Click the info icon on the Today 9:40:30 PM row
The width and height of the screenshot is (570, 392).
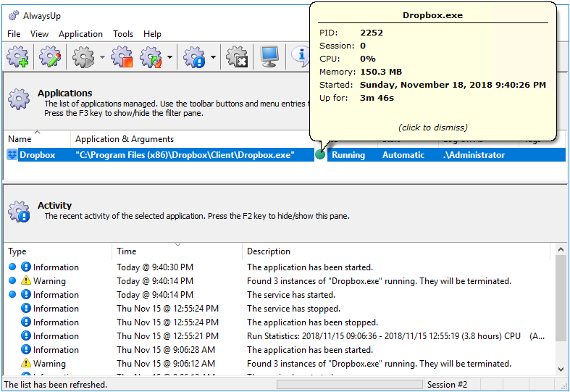click(x=26, y=267)
